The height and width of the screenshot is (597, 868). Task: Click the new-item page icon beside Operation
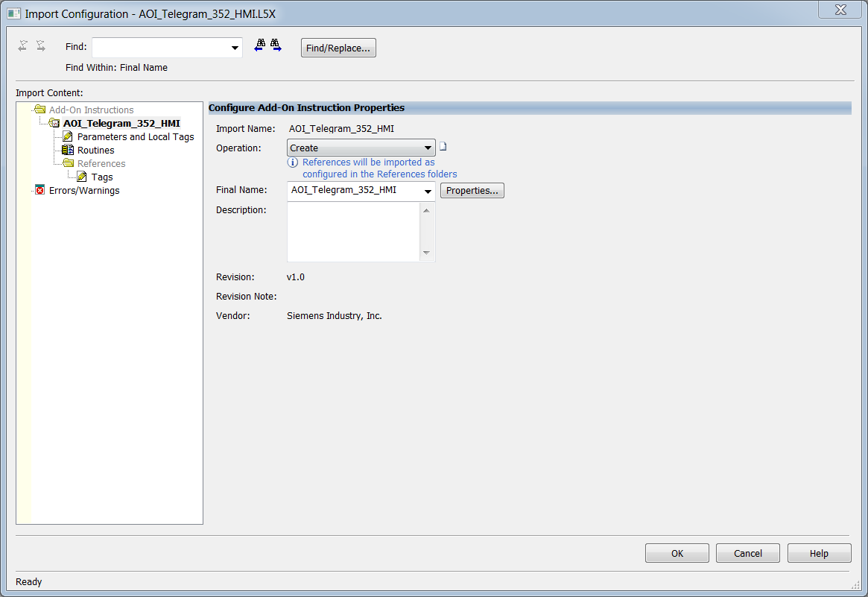point(443,147)
